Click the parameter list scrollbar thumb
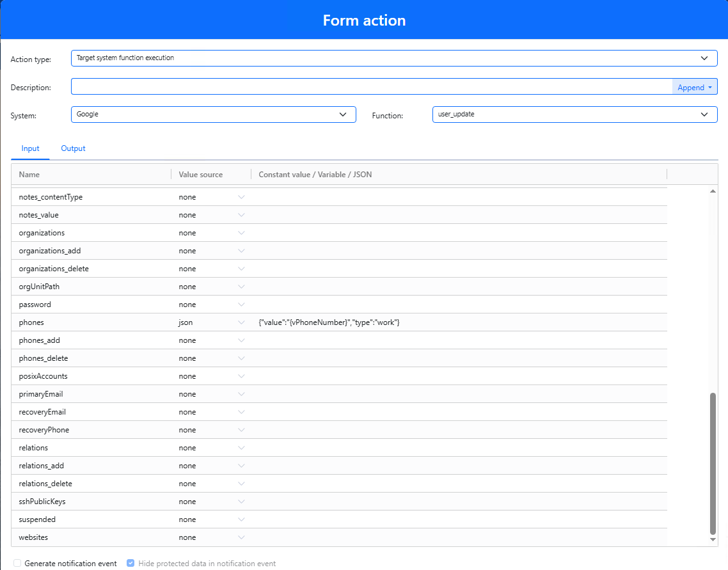The height and width of the screenshot is (570, 728). coord(713,464)
